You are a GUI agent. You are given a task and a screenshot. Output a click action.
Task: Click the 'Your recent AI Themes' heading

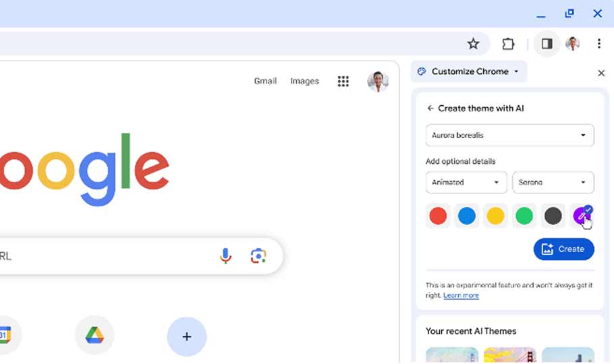tap(471, 331)
